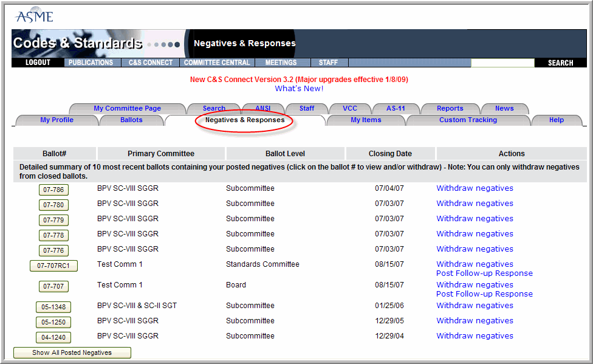Switch to the My Committee Page tab
The image size is (593, 364).
coord(128,108)
